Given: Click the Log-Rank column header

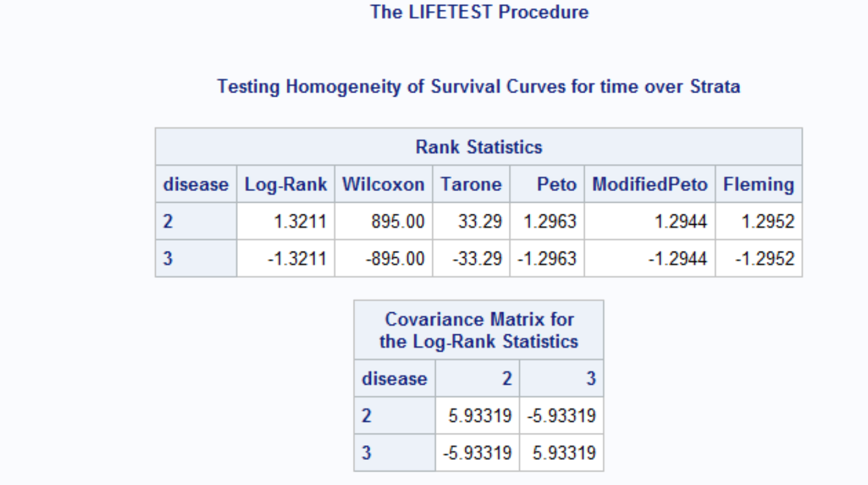Looking at the screenshot, I should (x=286, y=184).
